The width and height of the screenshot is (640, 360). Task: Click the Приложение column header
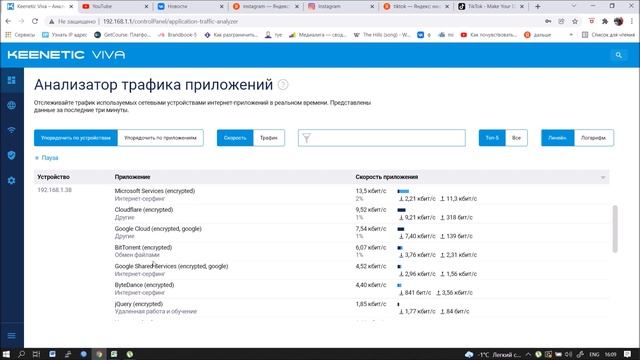coord(132,177)
